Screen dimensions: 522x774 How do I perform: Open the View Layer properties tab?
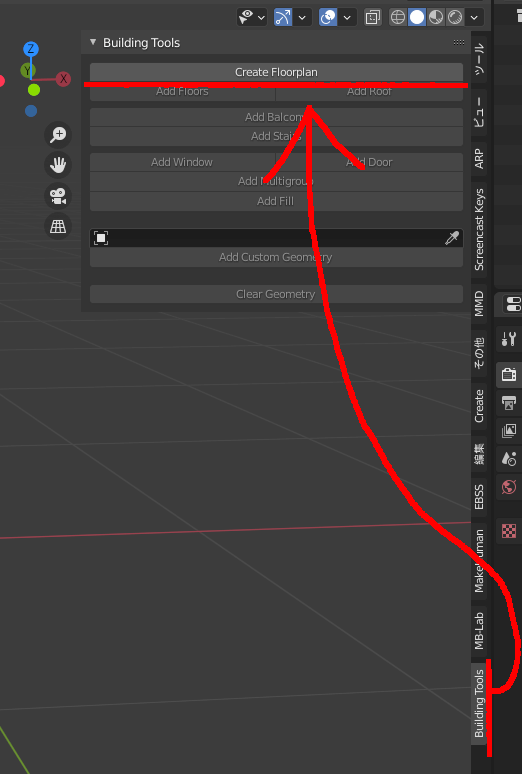coord(509,431)
